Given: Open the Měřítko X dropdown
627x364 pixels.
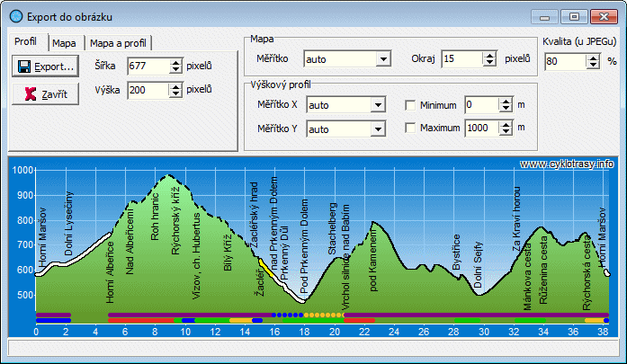Looking at the screenshot, I should point(378,105).
